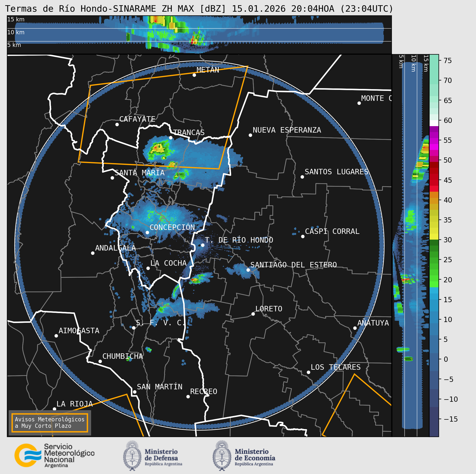Click the S. F. V. C. city marker

click(134, 328)
